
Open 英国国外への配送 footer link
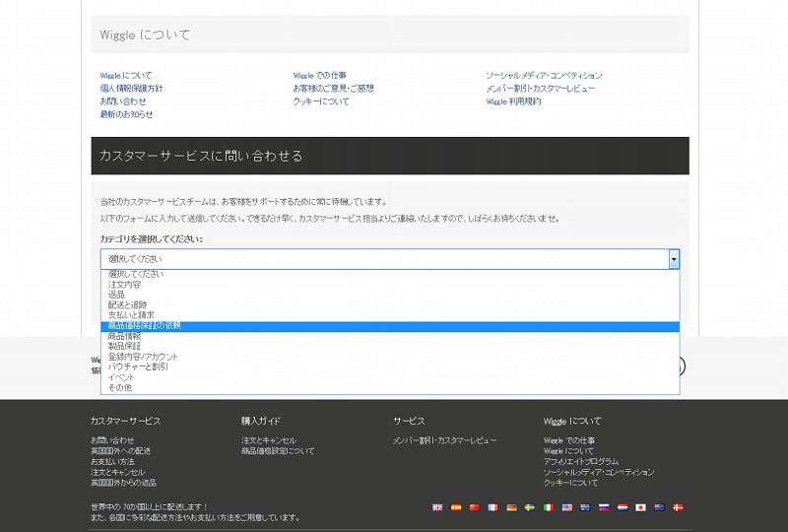[120, 451]
